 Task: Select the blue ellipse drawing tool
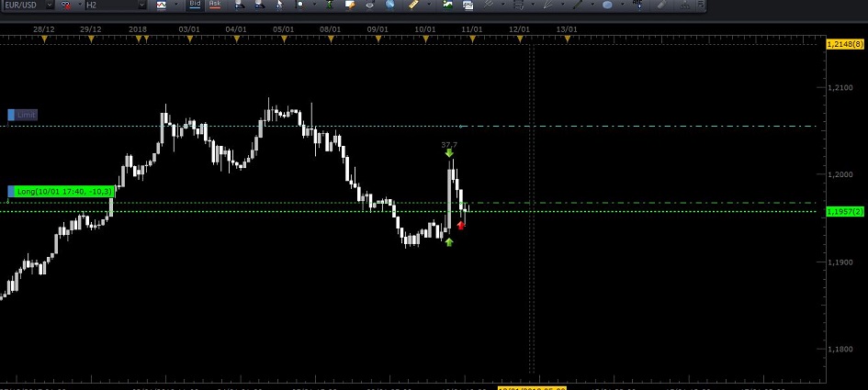click(x=607, y=6)
